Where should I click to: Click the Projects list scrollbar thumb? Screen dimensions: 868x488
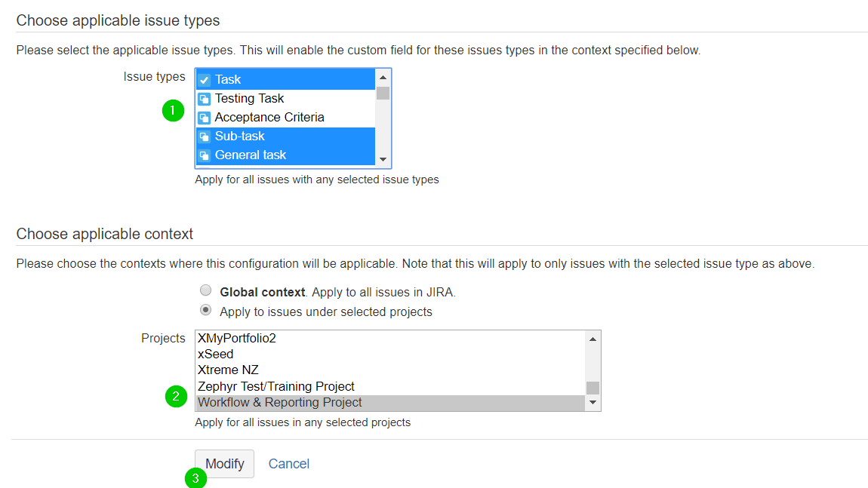[593, 388]
